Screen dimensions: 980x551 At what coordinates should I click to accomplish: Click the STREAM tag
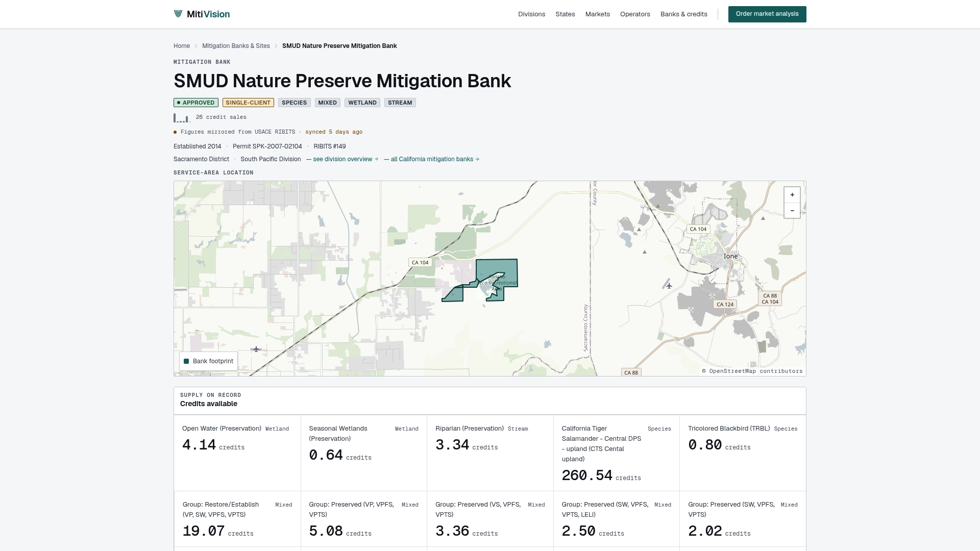400,103
